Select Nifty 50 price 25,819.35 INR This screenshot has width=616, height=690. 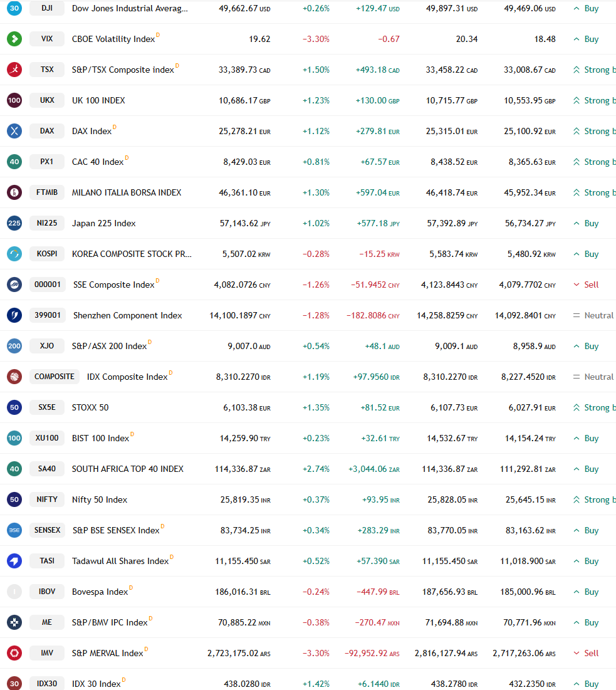point(246,500)
